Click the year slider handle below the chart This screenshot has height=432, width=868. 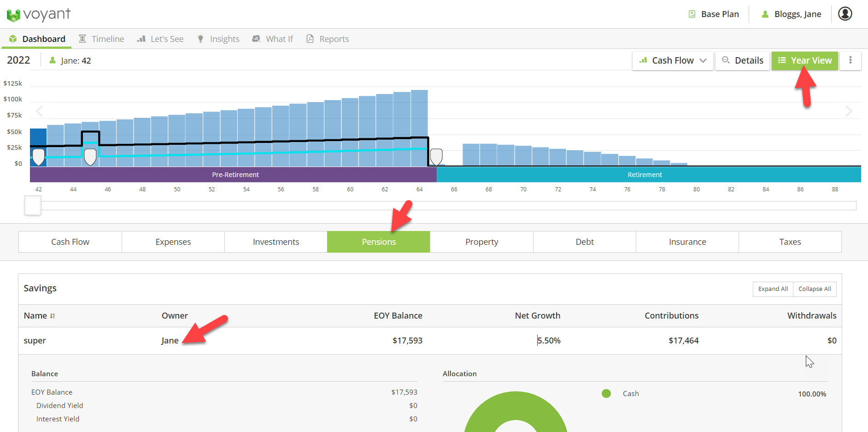(33, 206)
